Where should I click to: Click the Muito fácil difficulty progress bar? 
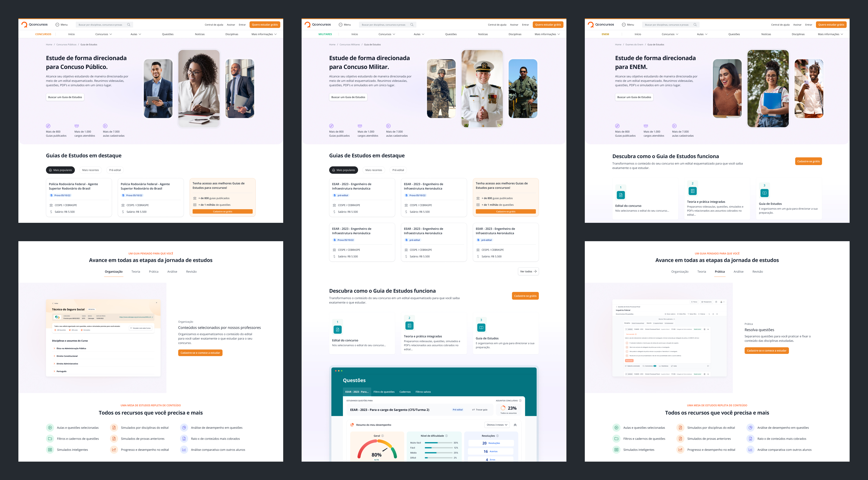438,443
